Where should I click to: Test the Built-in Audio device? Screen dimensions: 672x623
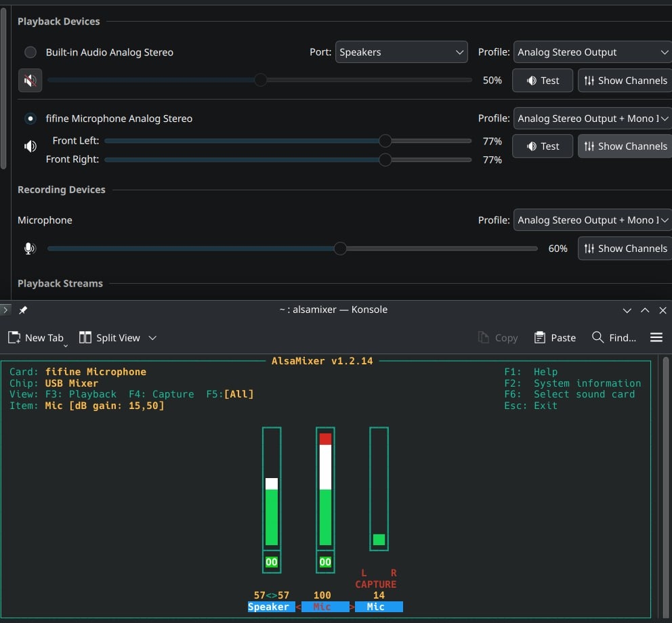coord(543,81)
